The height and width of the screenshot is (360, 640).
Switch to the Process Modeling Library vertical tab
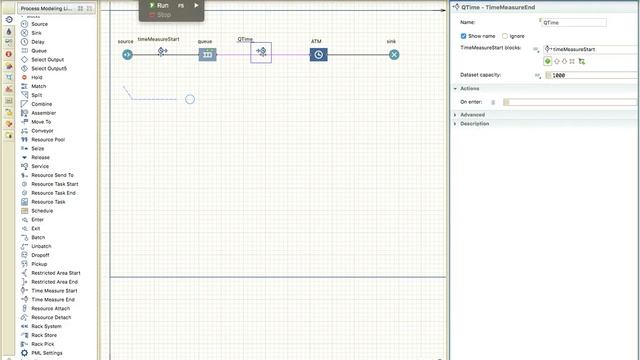pyautogui.click(x=9, y=20)
